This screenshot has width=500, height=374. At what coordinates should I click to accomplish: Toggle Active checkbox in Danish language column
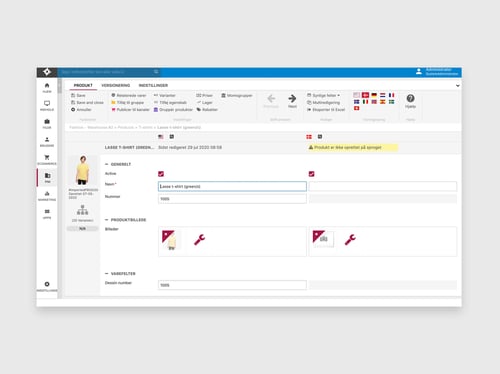(x=311, y=174)
